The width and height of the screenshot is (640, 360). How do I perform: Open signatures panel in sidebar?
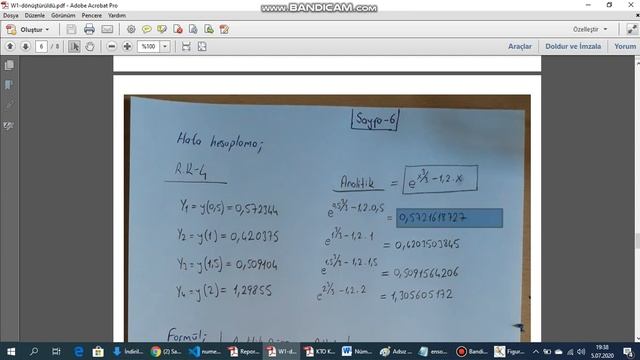pyautogui.click(x=9, y=126)
